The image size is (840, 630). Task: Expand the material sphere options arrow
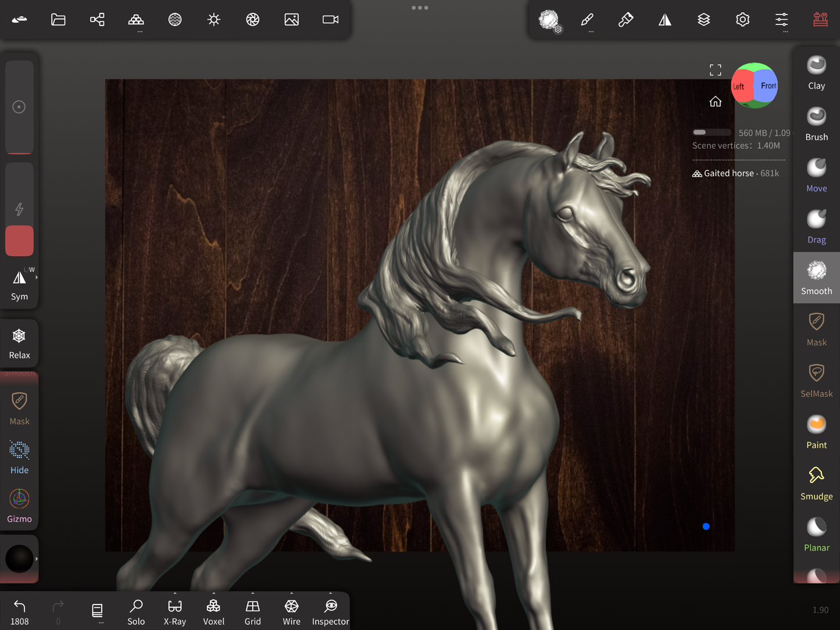tap(37, 559)
